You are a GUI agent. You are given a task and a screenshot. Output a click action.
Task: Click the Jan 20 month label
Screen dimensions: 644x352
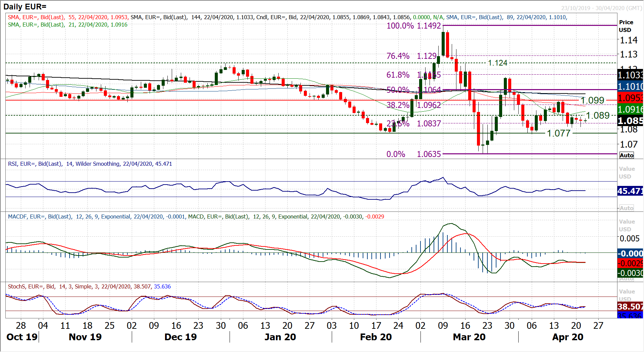click(x=280, y=337)
